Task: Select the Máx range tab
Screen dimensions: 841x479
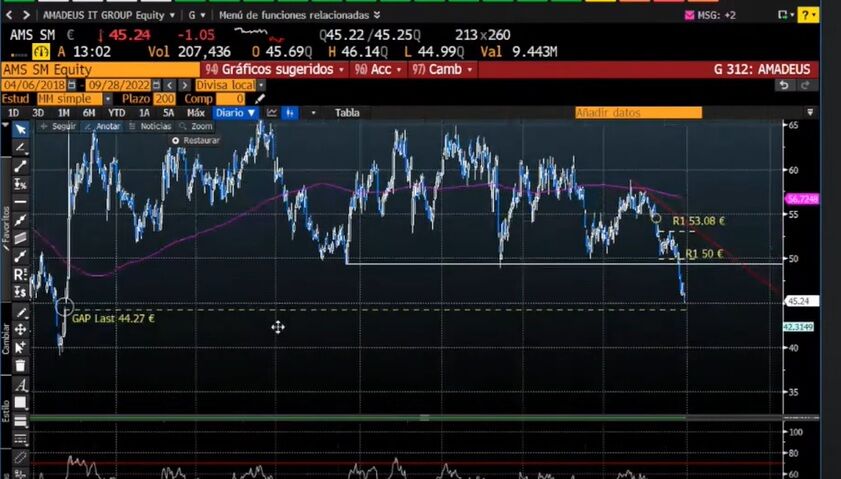Action: pyautogui.click(x=196, y=113)
